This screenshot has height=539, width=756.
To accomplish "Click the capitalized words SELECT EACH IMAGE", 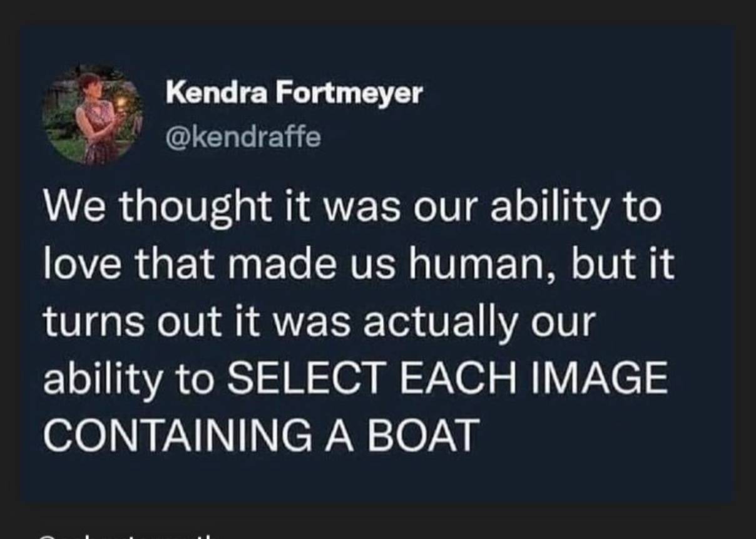I will [x=448, y=379].
